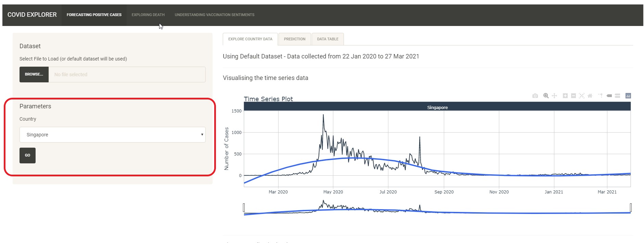Toggle spike lines in plot toolbar

click(x=601, y=96)
